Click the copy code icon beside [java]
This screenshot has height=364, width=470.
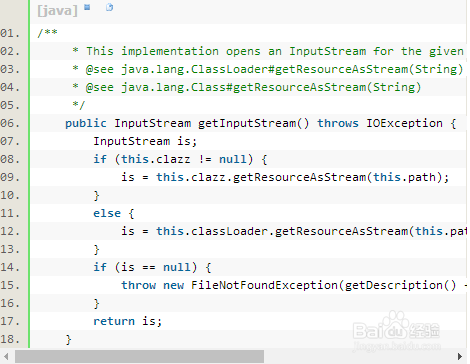[x=110, y=7]
